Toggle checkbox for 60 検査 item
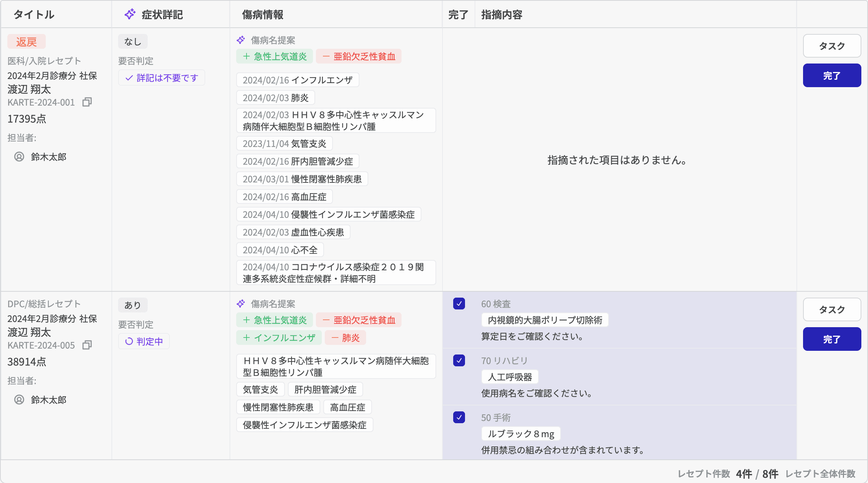The width and height of the screenshot is (868, 483). [x=459, y=304]
